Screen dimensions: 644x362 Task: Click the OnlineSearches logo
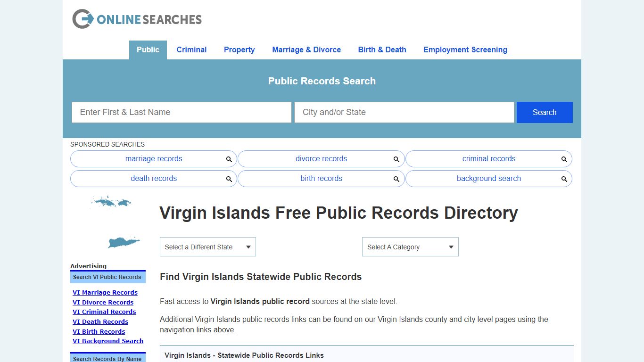[x=137, y=19]
